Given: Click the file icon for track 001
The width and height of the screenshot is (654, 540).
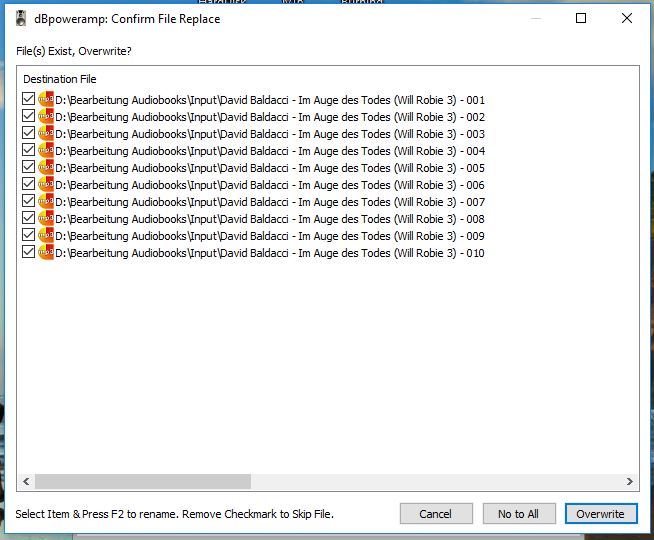Looking at the screenshot, I should coord(45,100).
